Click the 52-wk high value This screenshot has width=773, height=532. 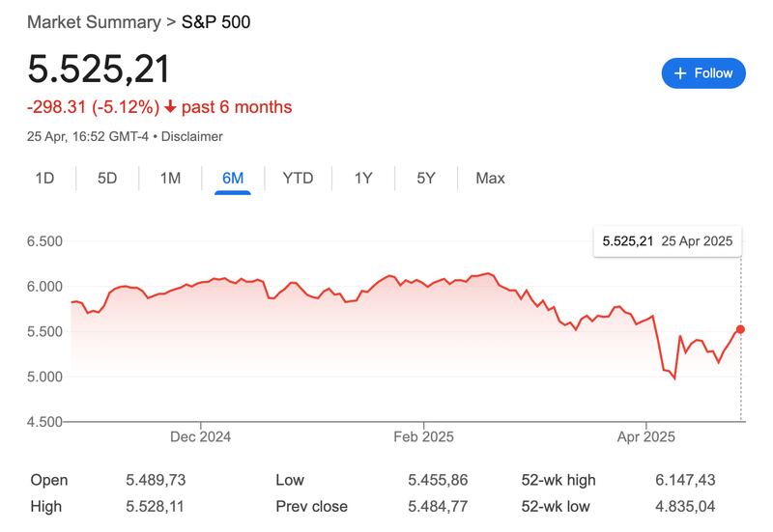pyautogui.click(x=685, y=480)
